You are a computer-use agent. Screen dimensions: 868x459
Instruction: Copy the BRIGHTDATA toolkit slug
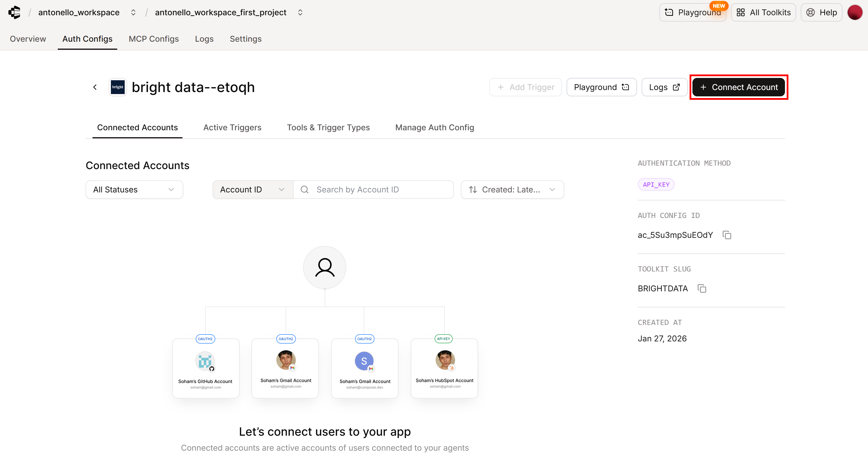coord(702,289)
